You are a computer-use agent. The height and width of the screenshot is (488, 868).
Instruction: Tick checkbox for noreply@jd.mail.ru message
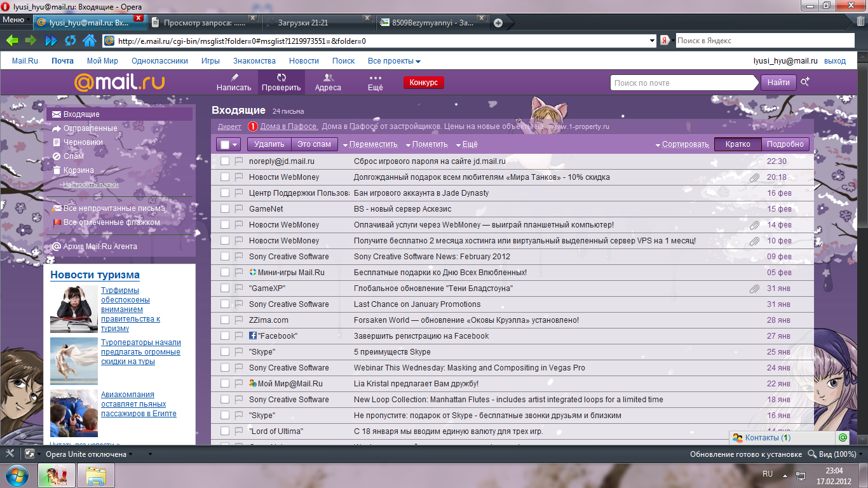pos(224,161)
